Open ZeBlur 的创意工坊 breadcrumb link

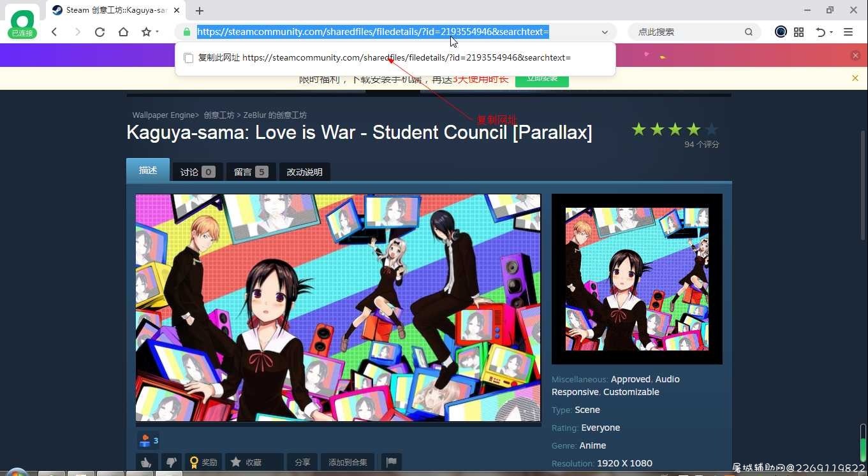point(275,115)
